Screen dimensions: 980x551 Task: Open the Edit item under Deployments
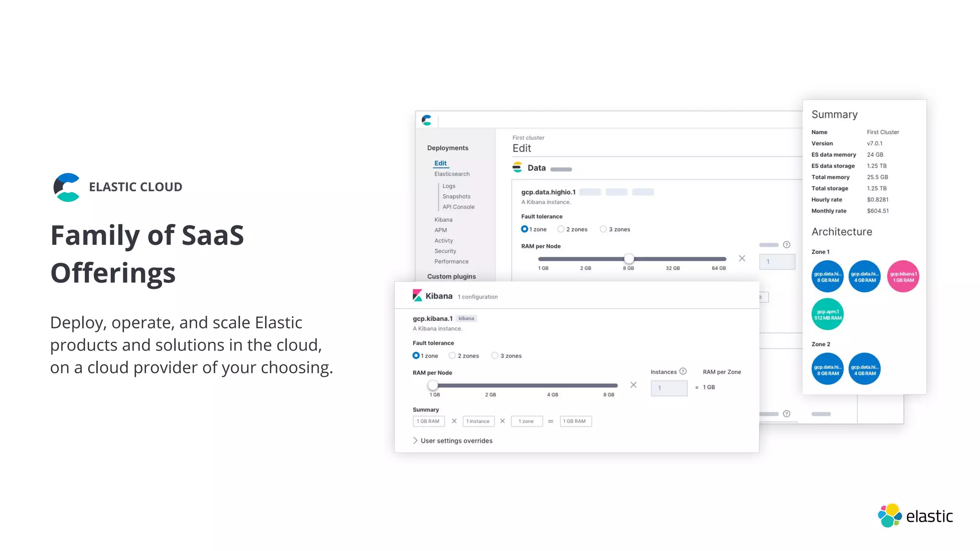[440, 163]
